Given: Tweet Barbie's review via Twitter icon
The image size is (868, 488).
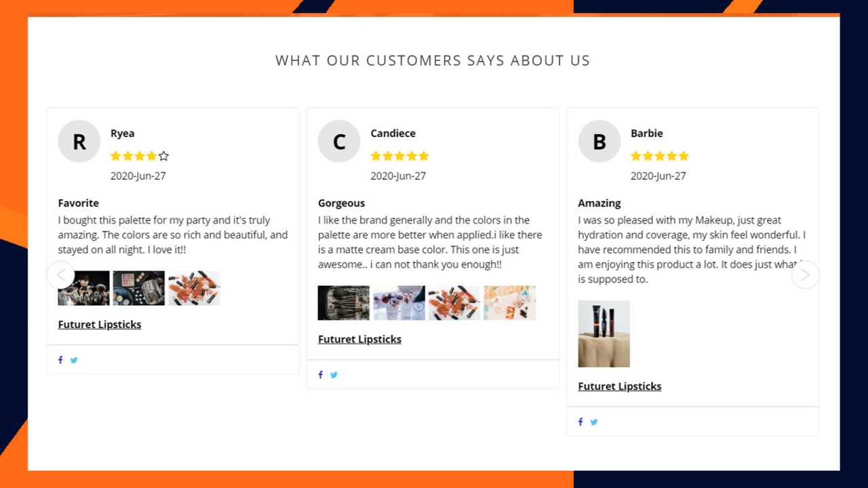Looking at the screenshot, I should point(594,422).
